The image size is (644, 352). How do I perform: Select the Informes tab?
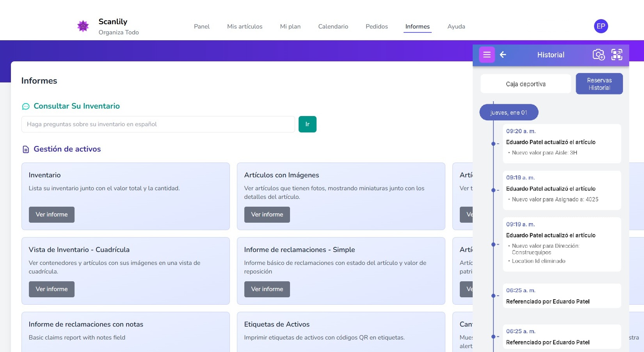point(417,27)
